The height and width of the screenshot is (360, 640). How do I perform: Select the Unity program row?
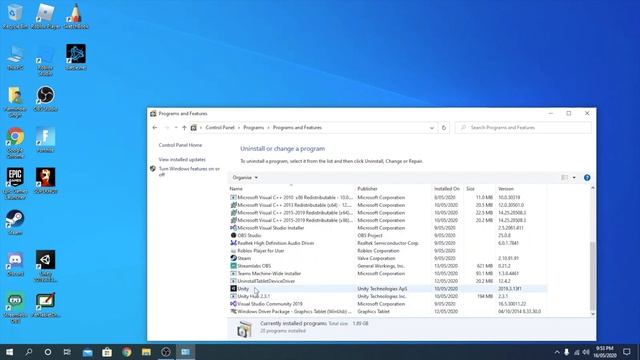tap(388, 289)
